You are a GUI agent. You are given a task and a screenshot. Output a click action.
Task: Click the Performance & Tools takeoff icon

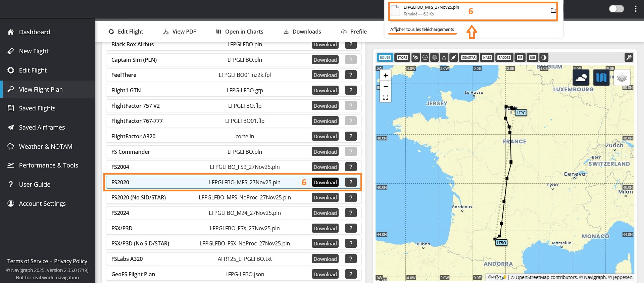coord(11,165)
